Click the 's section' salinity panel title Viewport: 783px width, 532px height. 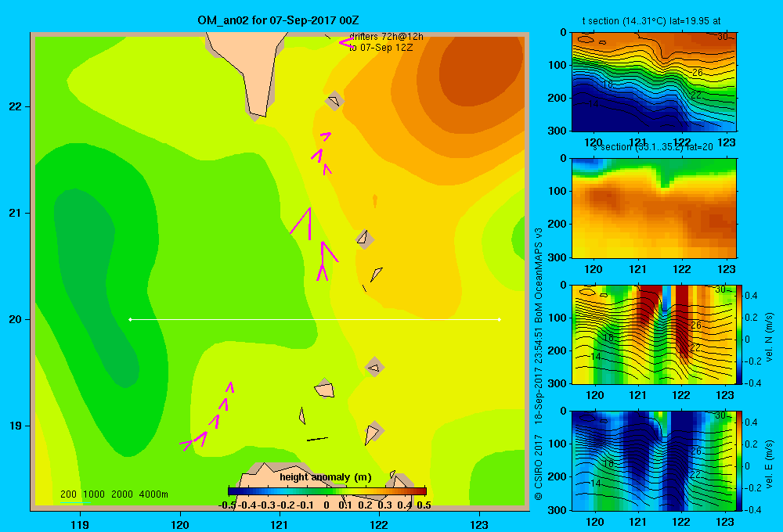[x=652, y=147]
